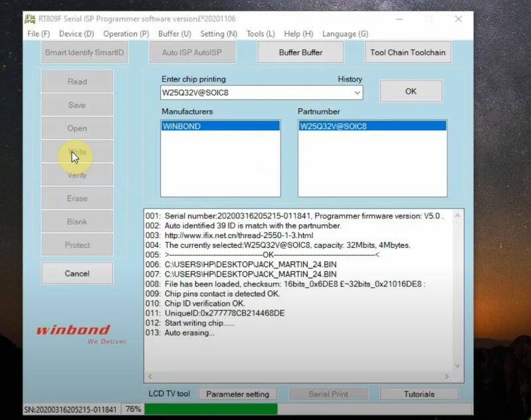
Task: Expand the chip printing history dropdown arrow
Action: [358, 93]
